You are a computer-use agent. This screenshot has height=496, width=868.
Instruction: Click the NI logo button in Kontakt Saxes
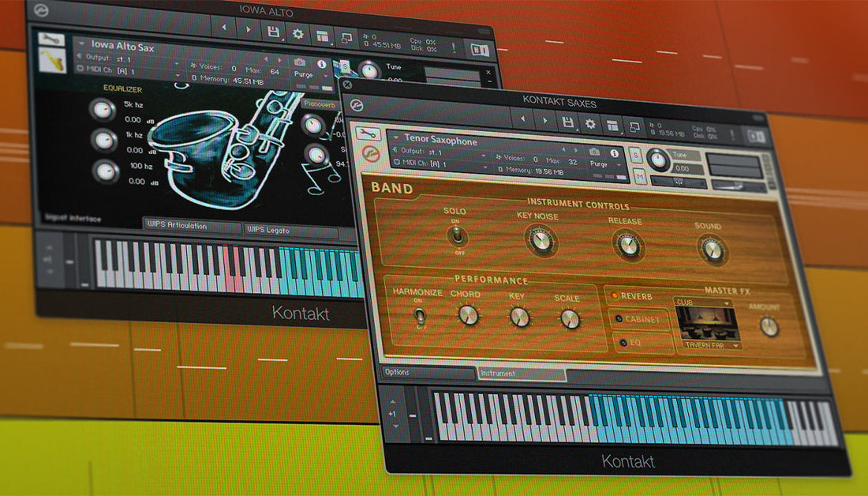pos(756,136)
